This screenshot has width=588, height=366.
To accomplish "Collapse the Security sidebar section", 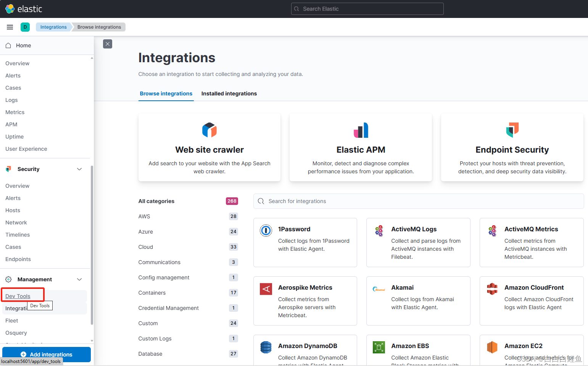I will coord(79,169).
